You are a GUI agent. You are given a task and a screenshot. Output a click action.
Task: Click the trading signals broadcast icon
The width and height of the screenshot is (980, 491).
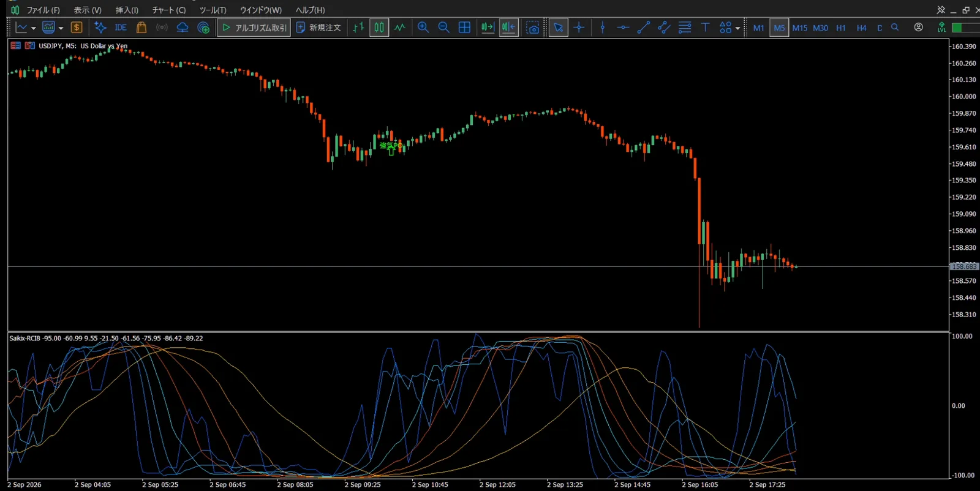click(162, 28)
